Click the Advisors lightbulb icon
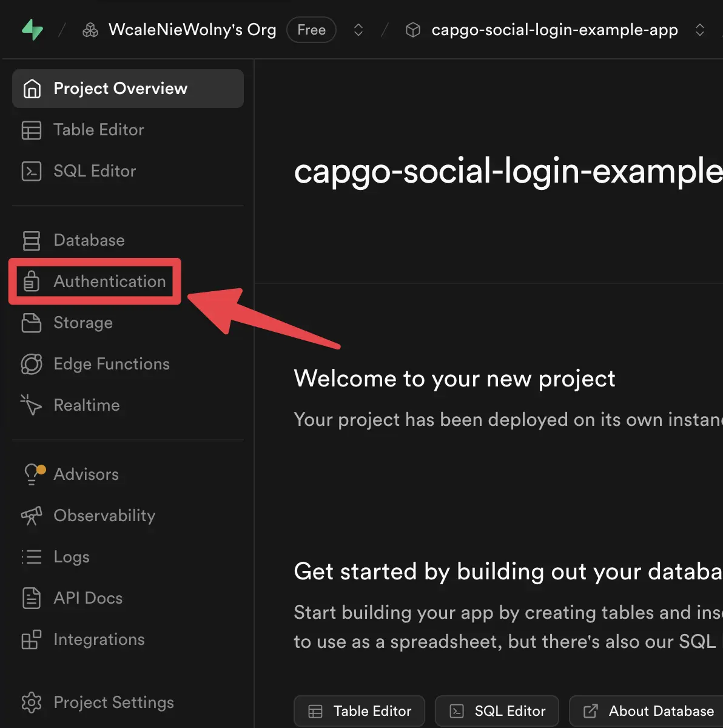 tap(32, 474)
